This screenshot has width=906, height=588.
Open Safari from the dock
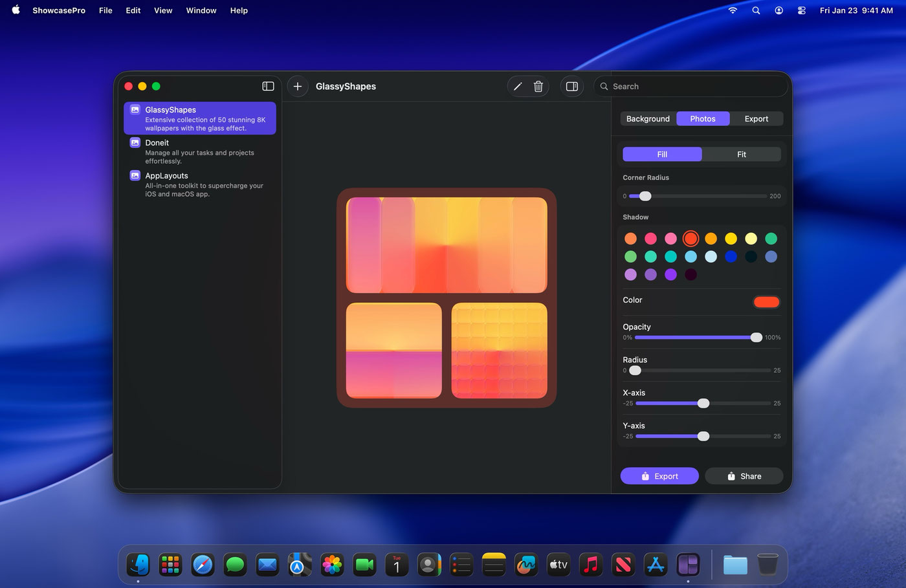coord(203,565)
